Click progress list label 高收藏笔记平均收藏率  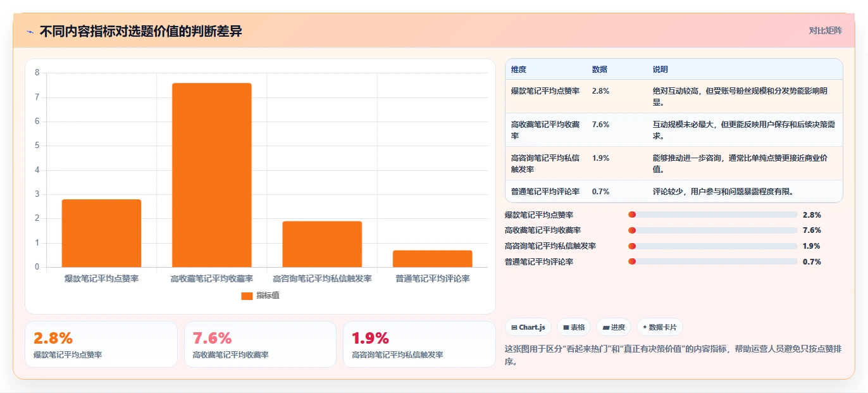click(x=543, y=230)
